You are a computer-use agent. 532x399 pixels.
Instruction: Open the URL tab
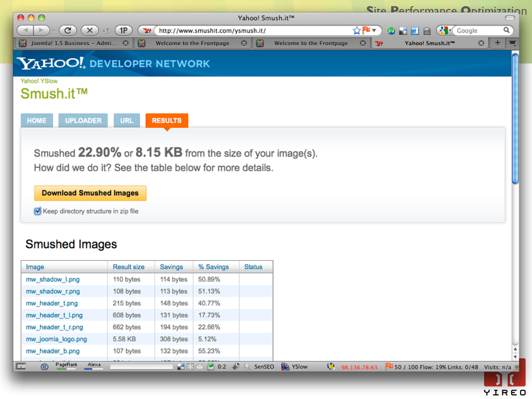click(x=127, y=120)
